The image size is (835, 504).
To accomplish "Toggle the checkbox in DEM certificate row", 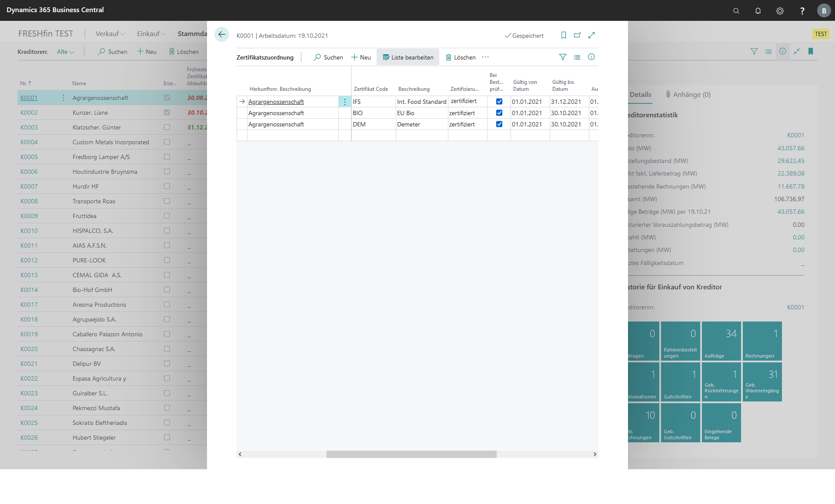I will coord(499,124).
